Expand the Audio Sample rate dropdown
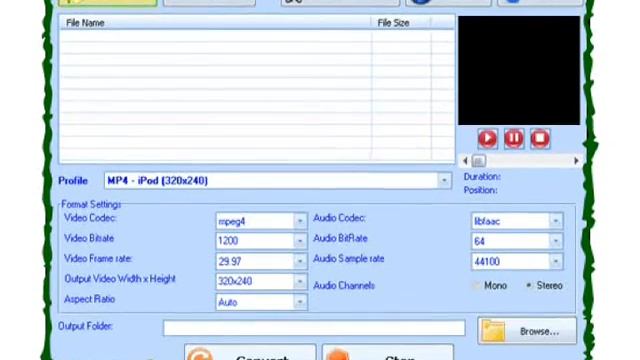The height and width of the screenshot is (360, 640). click(x=556, y=261)
